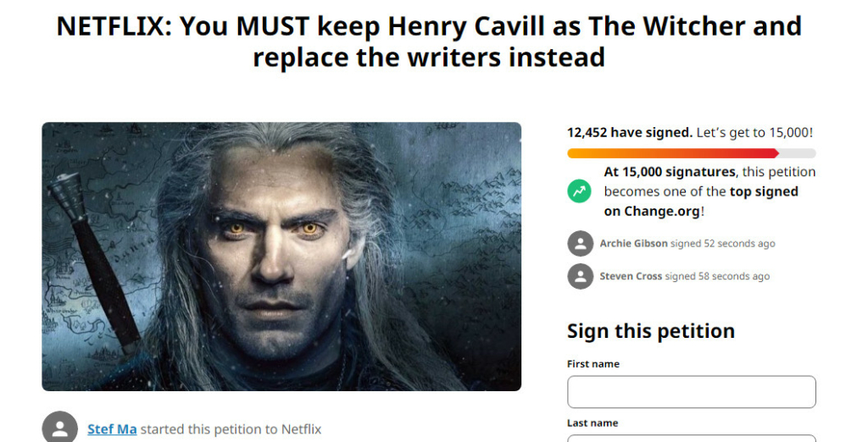Click the green trending arrow icon
Screen dimensions: 868x442
[580, 191]
